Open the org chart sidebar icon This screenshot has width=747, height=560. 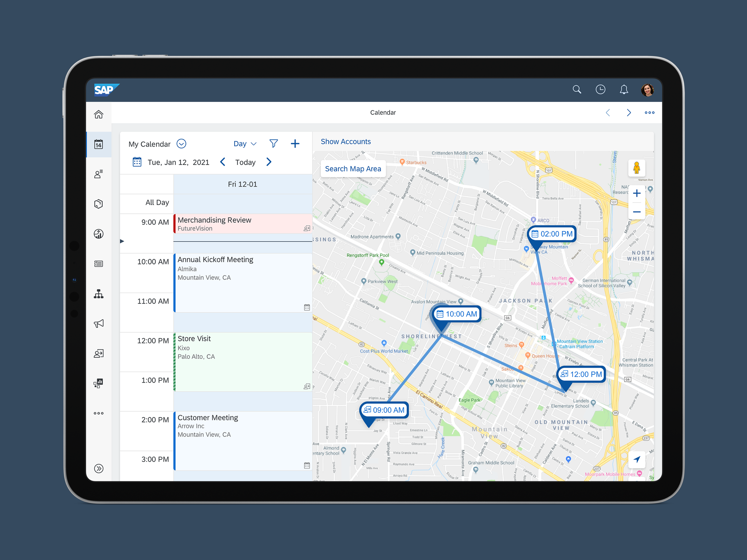pos(99,294)
